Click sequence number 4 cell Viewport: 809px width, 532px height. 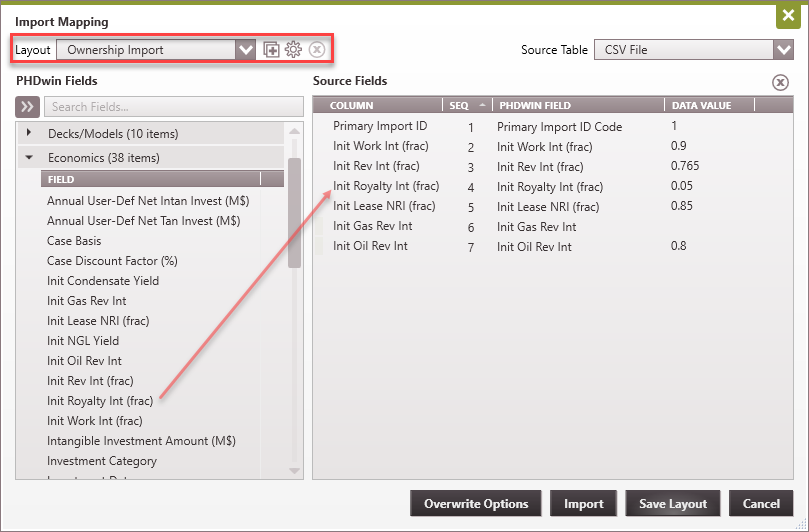471,188
